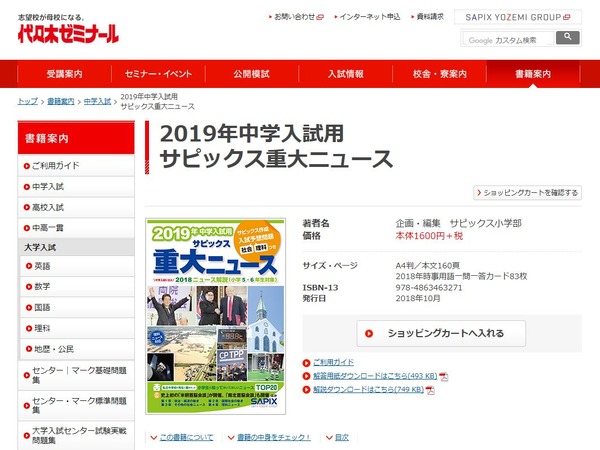Go to 中学入試 breadcrumb link
The image size is (600, 450).
(x=97, y=101)
